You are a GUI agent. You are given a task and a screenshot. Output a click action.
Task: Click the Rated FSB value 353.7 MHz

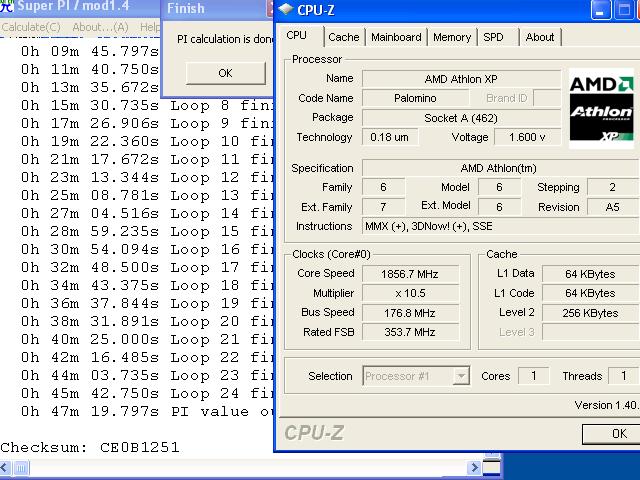point(410,332)
